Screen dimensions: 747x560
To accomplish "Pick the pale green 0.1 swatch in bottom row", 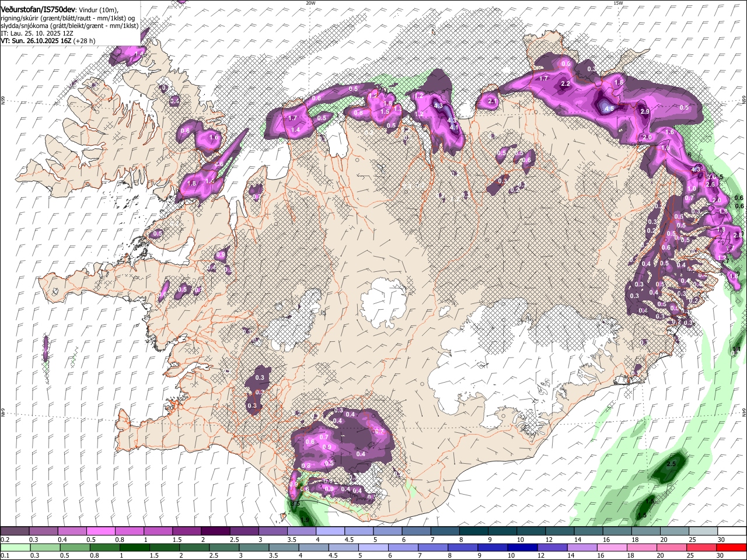I will tap(15, 547).
